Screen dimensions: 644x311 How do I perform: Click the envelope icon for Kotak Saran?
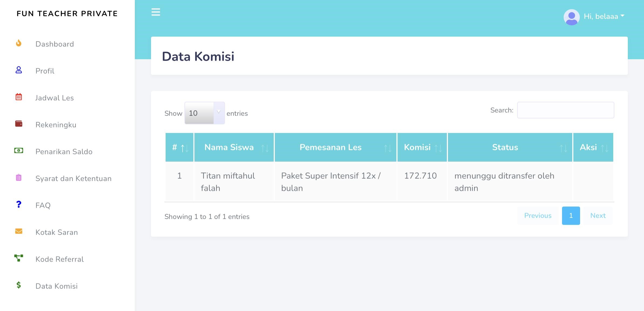[x=19, y=231]
